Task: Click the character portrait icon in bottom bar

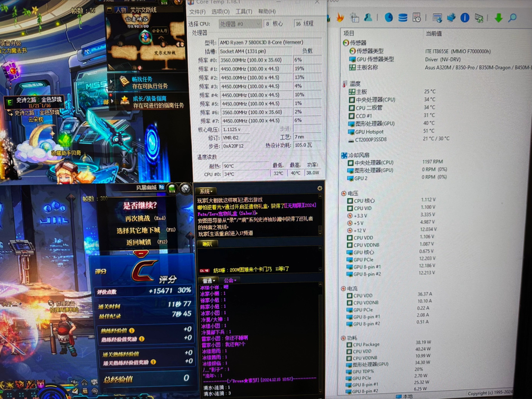Action: [x=94, y=382]
